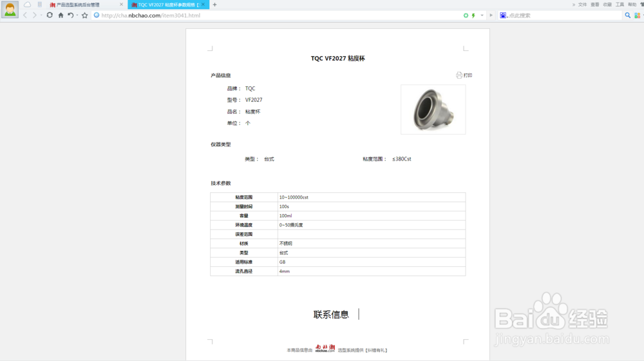The image size is (644, 361).
Task: Click the nbchao.com logo in footer
Action: pos(325,349)
